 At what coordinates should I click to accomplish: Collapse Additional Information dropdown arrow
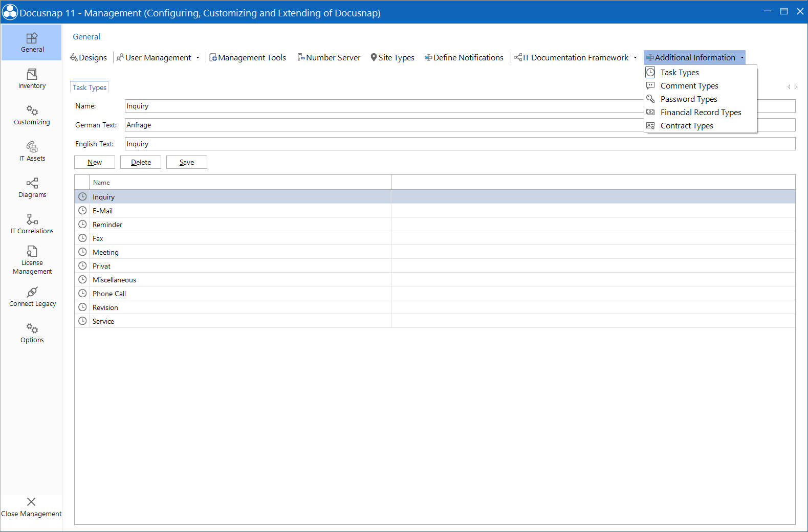click(742, 58)
